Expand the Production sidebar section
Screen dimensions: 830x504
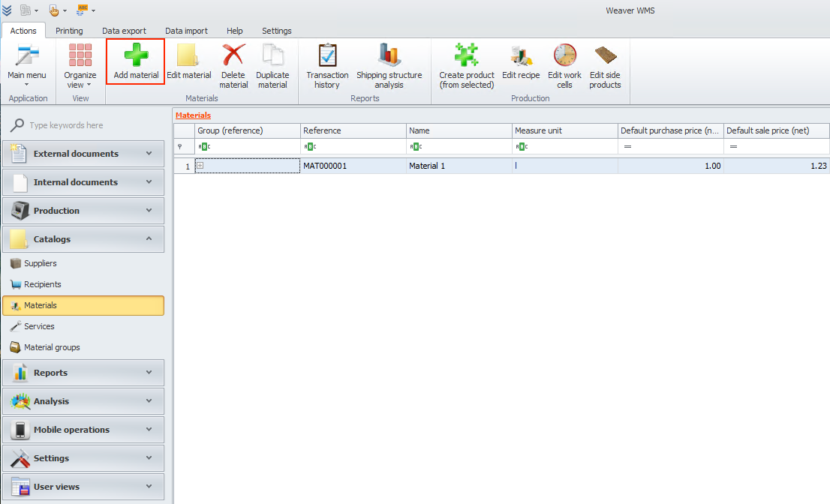(83, 211)
